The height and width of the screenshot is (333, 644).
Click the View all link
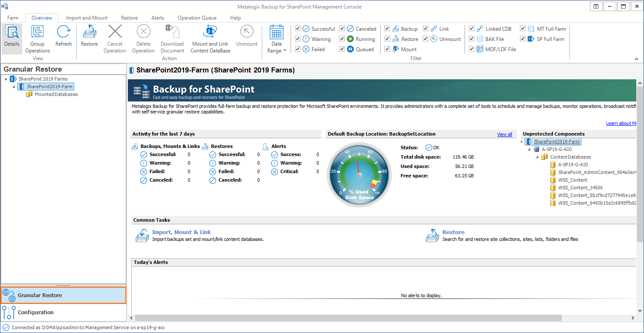pyautogui.click(x=505, y=134)
